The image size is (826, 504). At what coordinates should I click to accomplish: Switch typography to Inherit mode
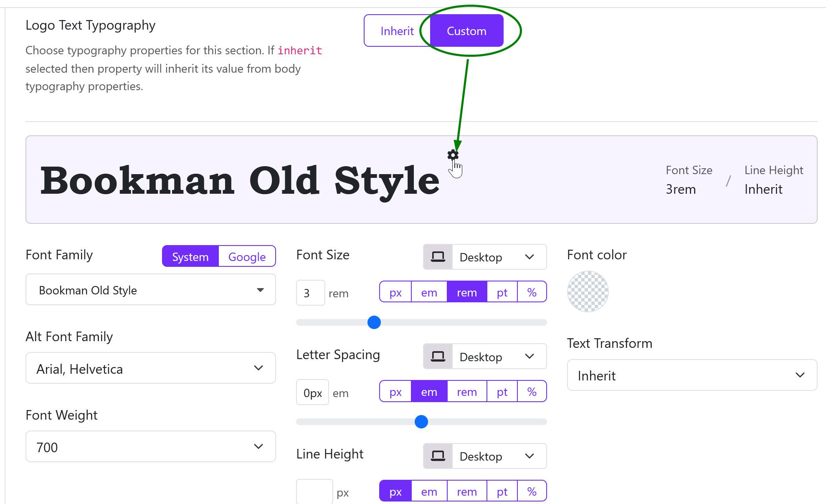tap(397, 30)
